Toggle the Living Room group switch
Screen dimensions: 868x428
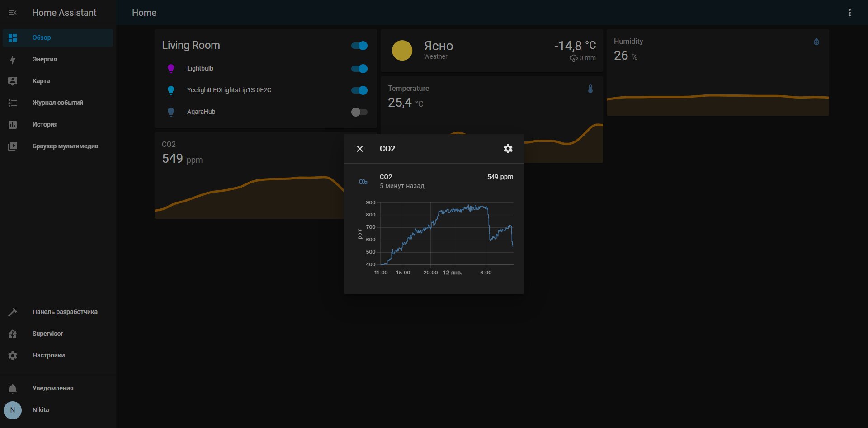(x=359, y=46)
